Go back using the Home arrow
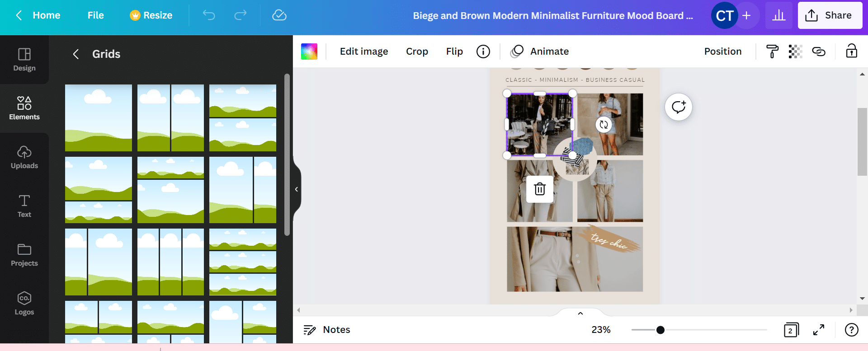Image resolution: width=868 pixels, height=351 pixels. point(19,15)
